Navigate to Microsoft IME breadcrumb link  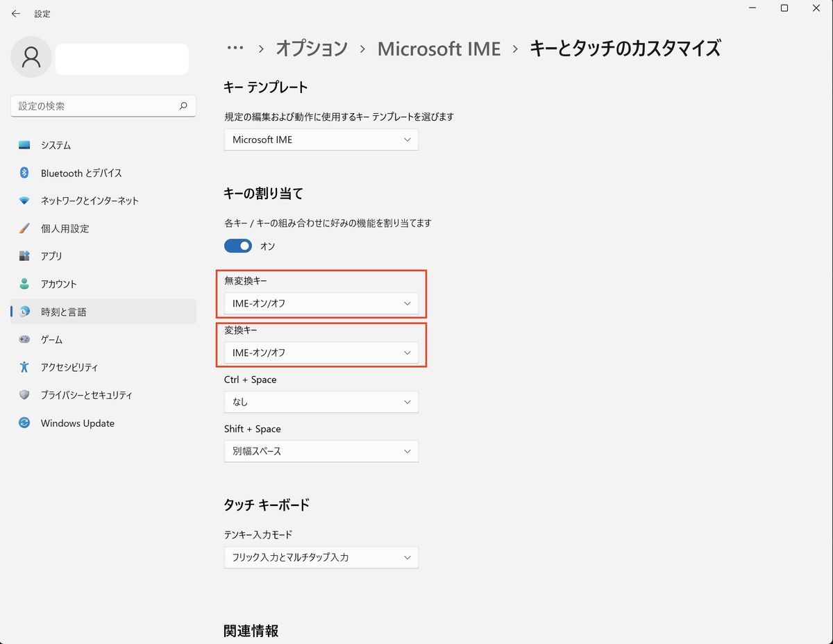click(x=439, y=49)
